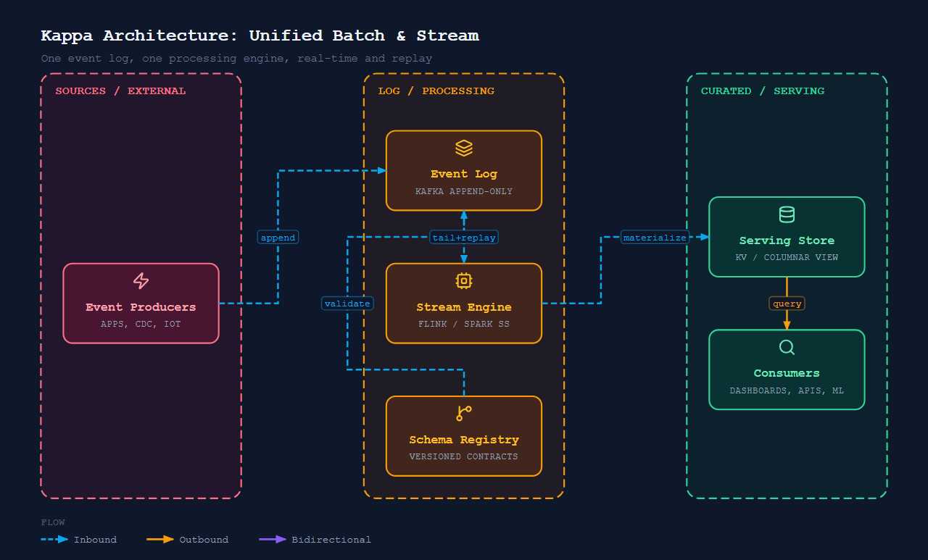Click the purple Bidirectional legend arrow
Screen dimensions: 928x560
(x=273, y=539)
